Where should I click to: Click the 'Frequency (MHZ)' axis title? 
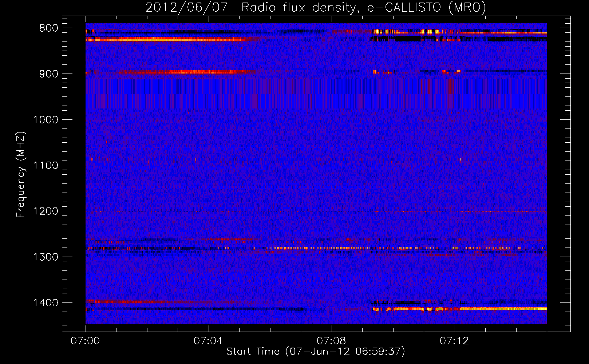[21, 174]
